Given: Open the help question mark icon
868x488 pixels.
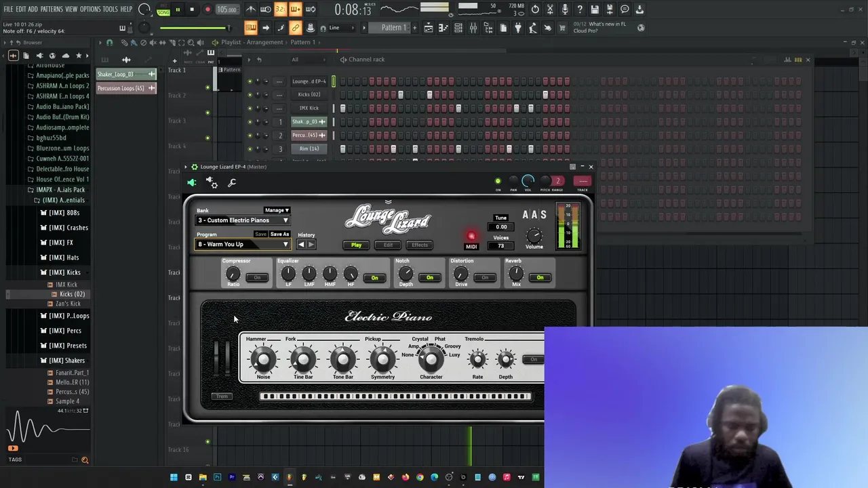Looking at the screenshot, I should (580, 9).
